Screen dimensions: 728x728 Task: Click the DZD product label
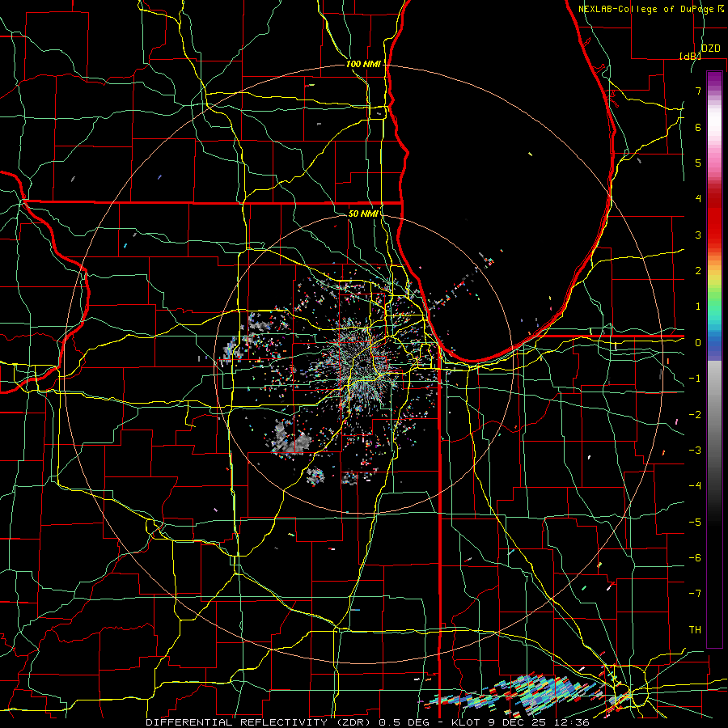pos(710,49)
